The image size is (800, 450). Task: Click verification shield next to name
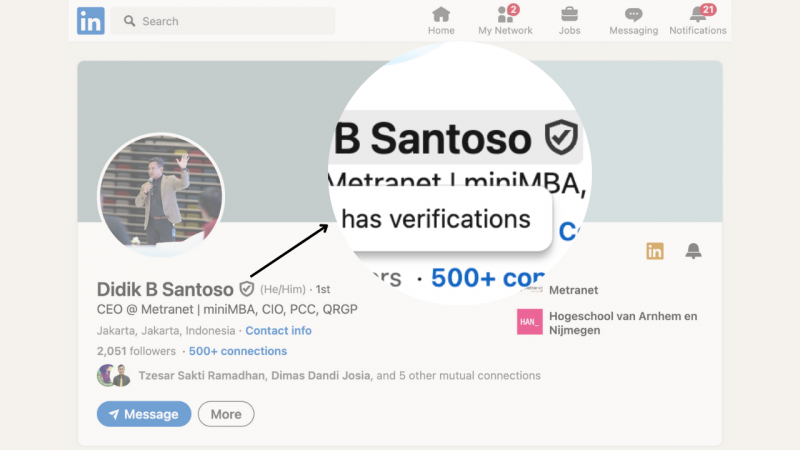tap(247, 289)
